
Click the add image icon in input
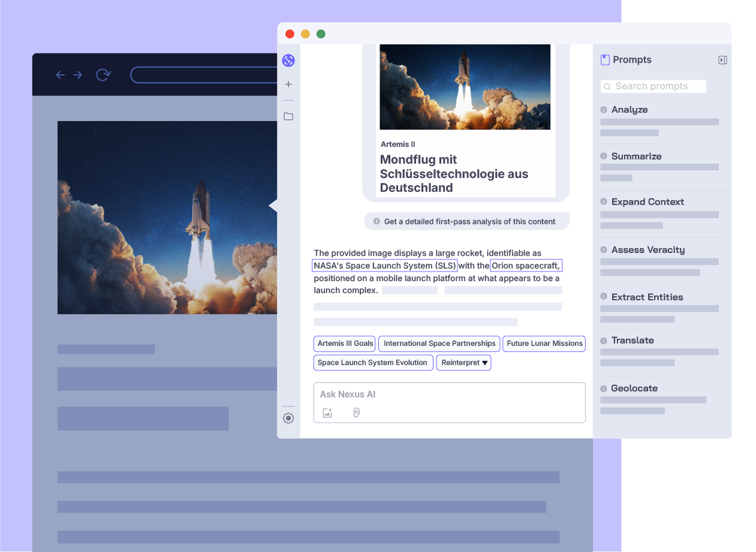pos(327,413)
